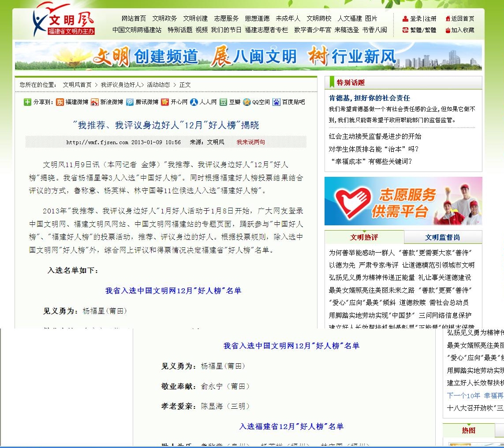Open 文明创建 navigation menu item

point(195,19)
